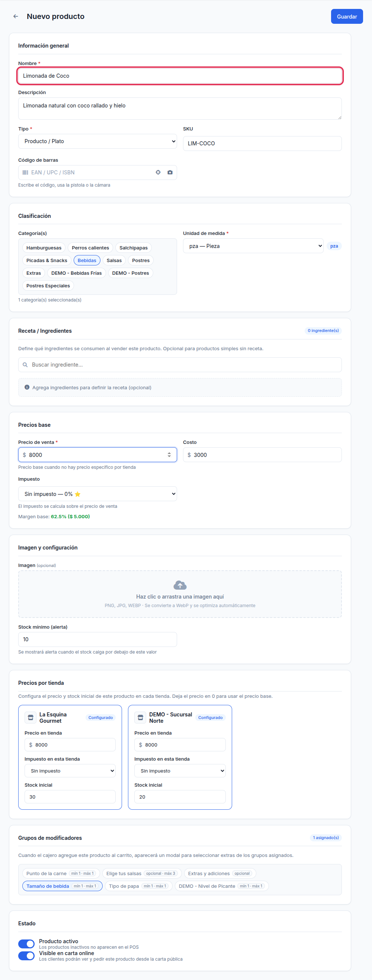Select DEMO - Nivel de Picante group

tap(222, 886)
